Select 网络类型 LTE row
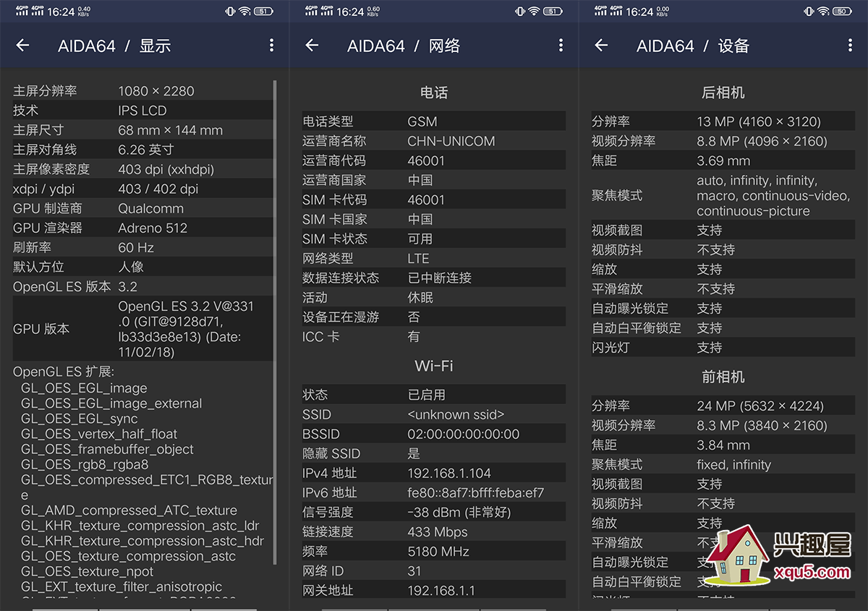This screenshot has height=611, width=868. (x=434, y=258)
